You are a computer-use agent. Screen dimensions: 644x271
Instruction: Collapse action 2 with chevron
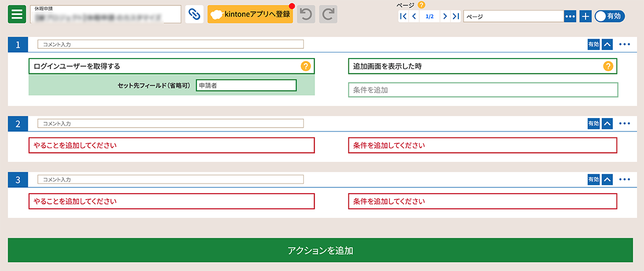pyautogui.click(x=607, y=124)
